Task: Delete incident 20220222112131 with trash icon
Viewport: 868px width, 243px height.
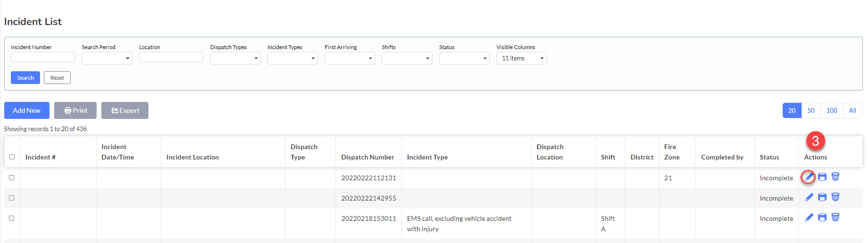Action: tap(835, 177)
